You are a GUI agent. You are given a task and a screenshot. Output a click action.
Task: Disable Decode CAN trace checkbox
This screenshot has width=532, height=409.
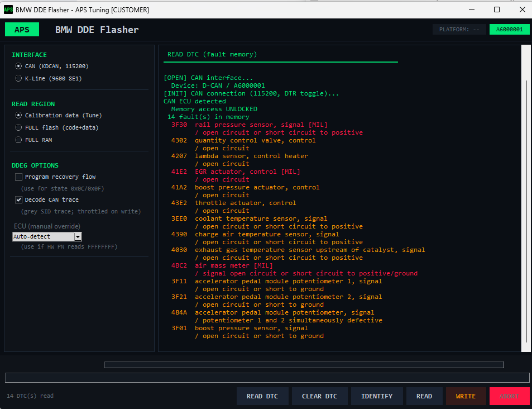point(18,199)
